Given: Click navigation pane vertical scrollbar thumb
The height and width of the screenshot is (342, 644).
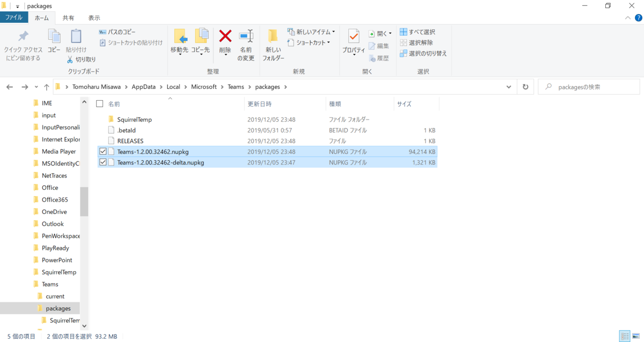Looking at the screenshot, I should pos(84,202).
